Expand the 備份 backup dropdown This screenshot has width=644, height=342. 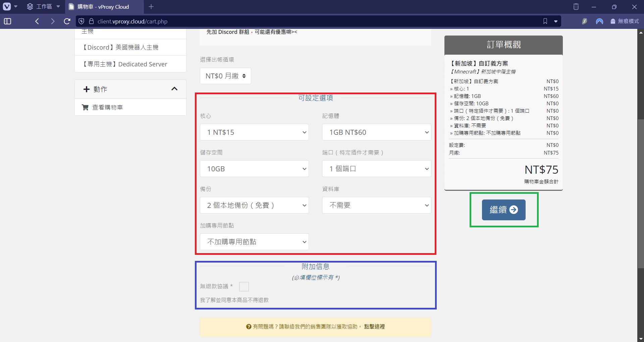(x=254, y=206)
